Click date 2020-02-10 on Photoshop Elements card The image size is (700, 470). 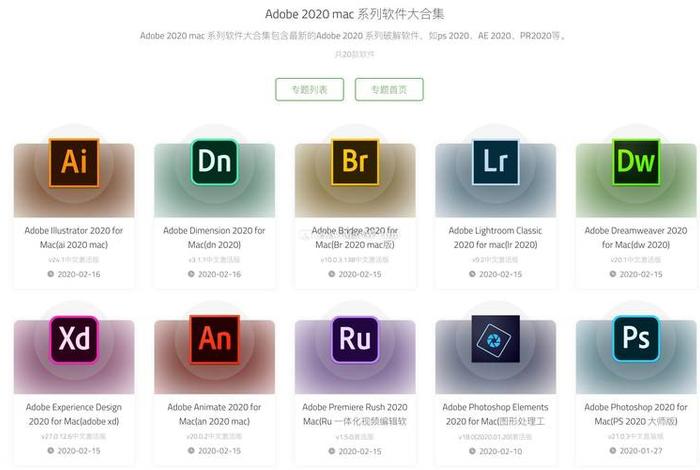point(501,451)
